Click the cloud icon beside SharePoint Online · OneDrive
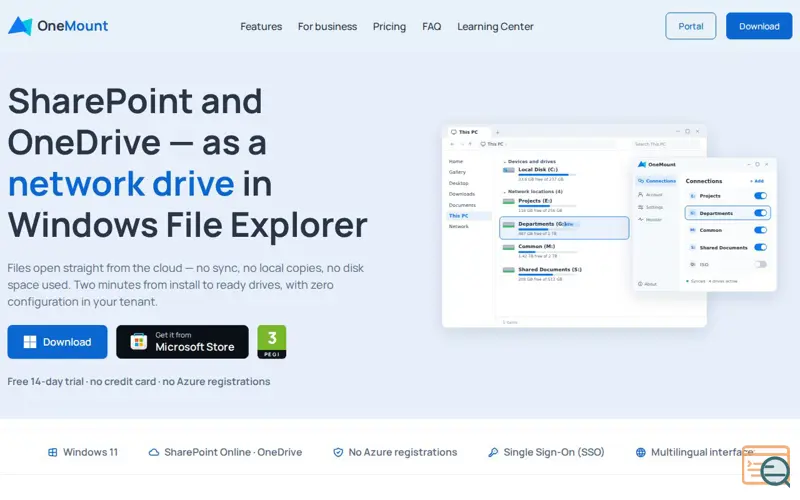Viewport: 800px width, 500px height. tap(154, 452)
